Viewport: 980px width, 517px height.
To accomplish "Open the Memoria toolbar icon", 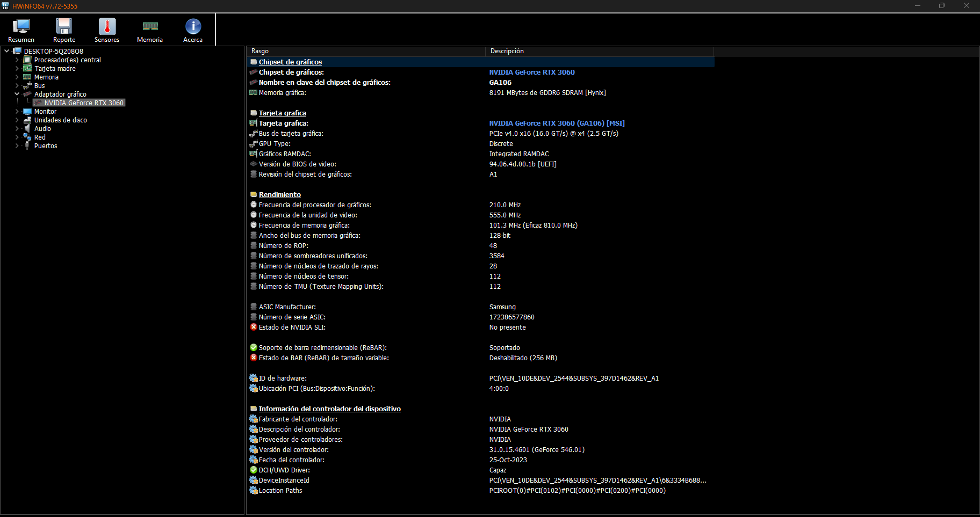I will pos(150,31).
